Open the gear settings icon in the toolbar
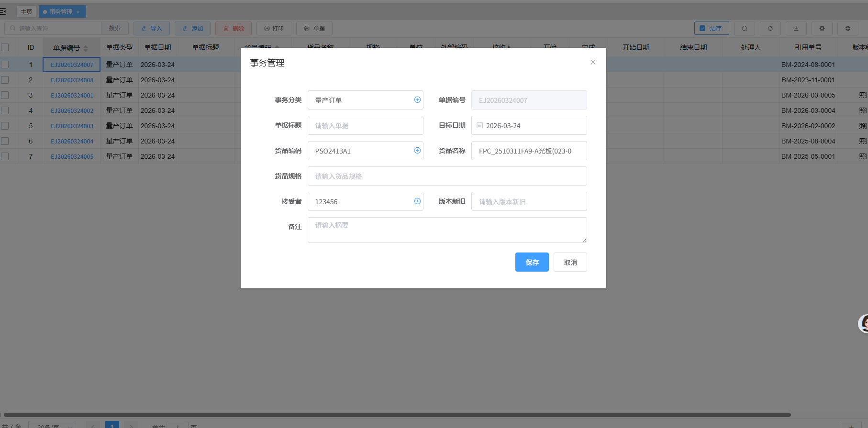This screenshot has height=428, width=868. (x=822, y=29)
